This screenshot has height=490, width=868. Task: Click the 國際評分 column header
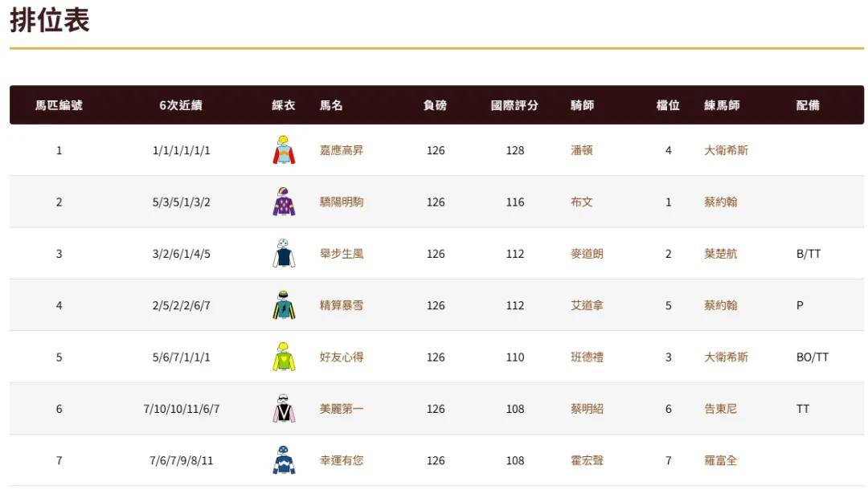(514, 105)
